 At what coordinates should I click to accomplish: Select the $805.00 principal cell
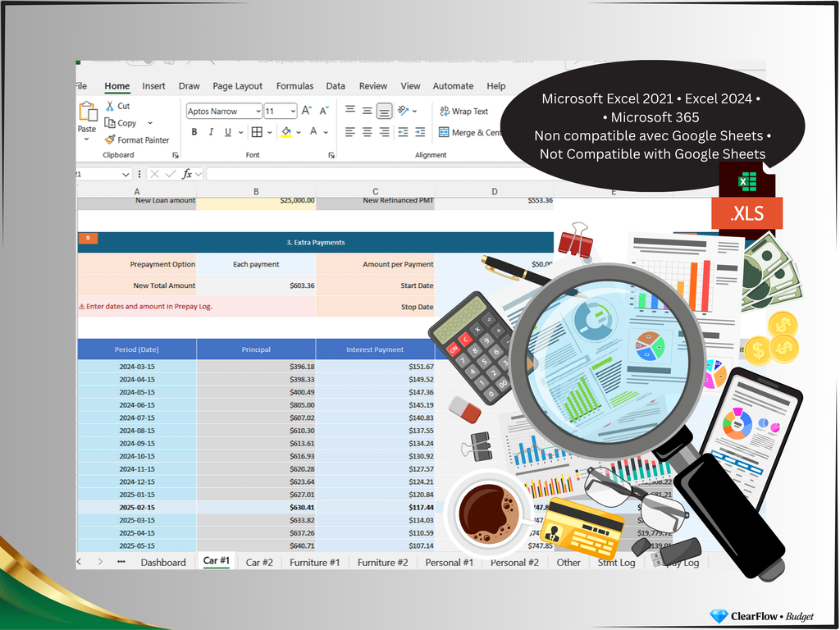click(x=256, y=405)
